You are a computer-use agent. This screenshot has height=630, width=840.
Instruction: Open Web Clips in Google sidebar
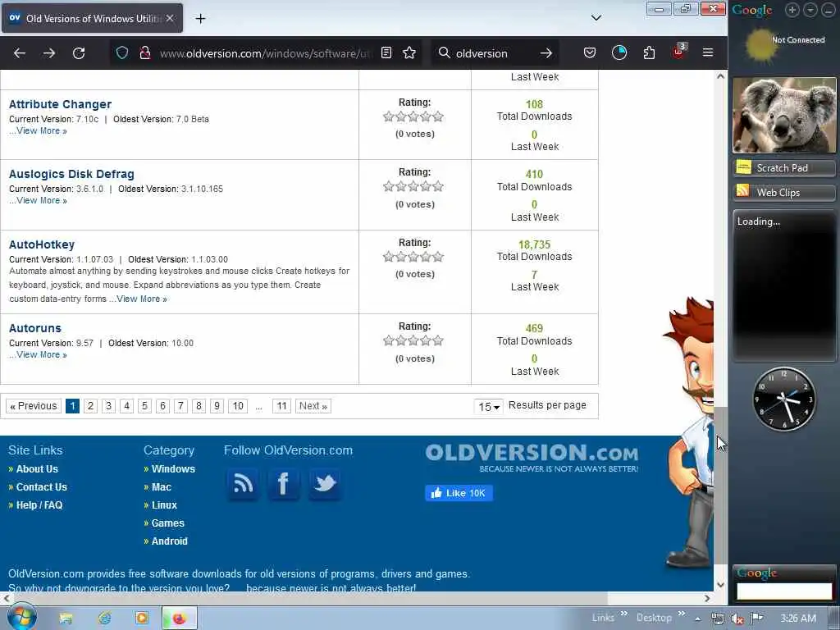[783, 193]
